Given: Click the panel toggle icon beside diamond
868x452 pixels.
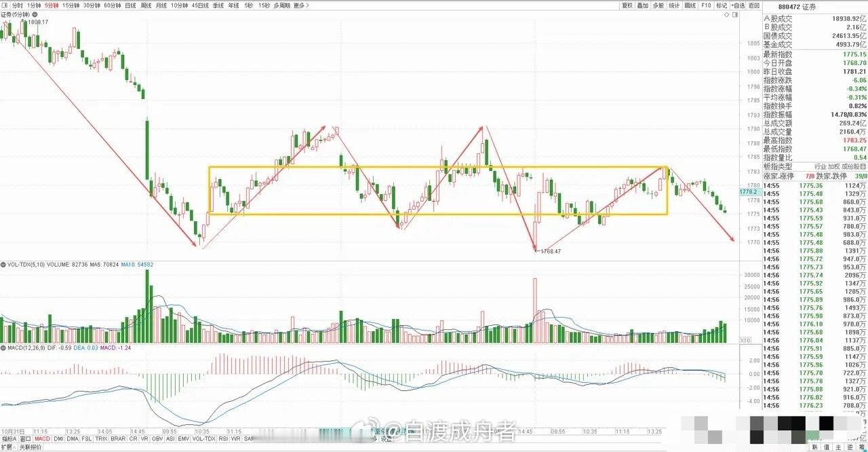Looking at the screenshot, I should click(735, 15).
